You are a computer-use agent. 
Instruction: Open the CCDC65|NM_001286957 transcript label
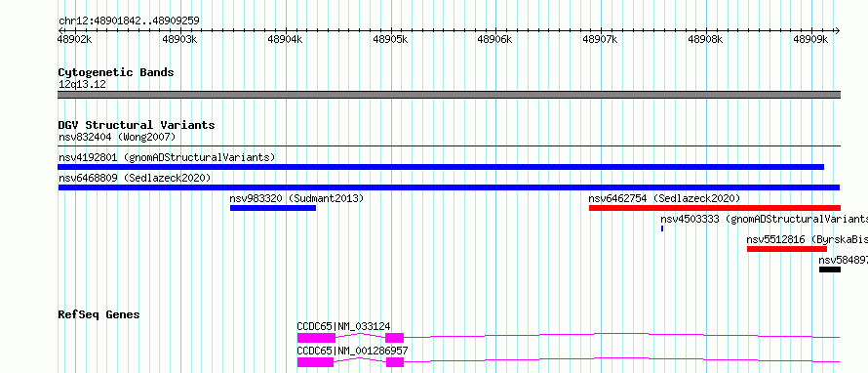353,351
